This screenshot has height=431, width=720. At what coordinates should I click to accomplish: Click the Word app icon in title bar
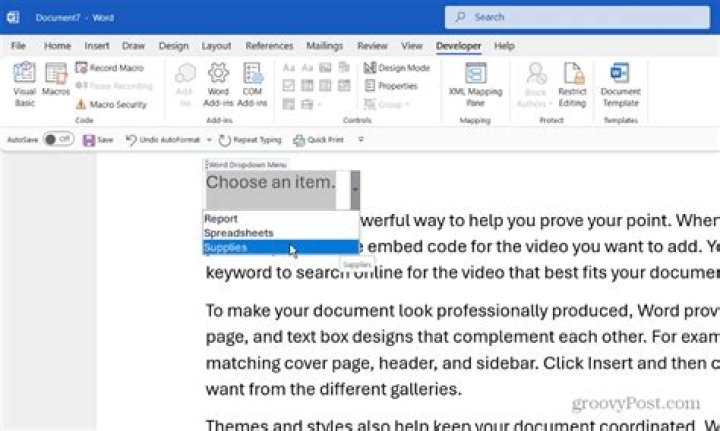pyautogui.click(x=13, y=17)
